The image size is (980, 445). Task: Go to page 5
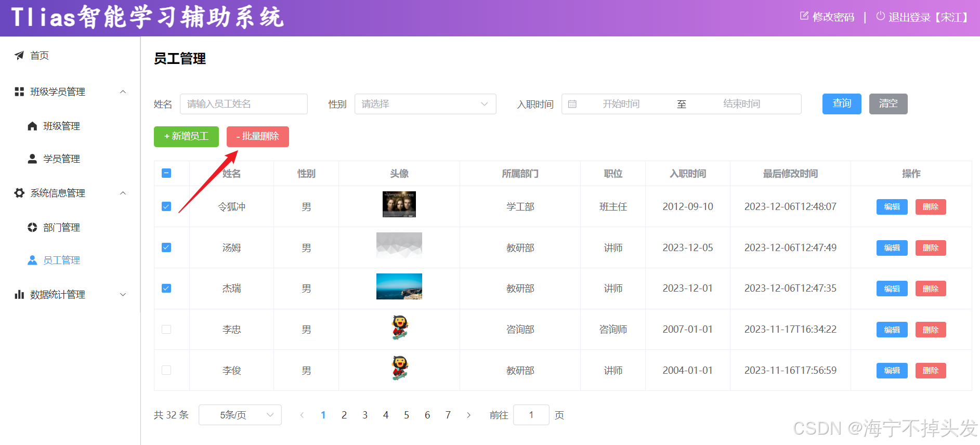[x=407, y=415]
